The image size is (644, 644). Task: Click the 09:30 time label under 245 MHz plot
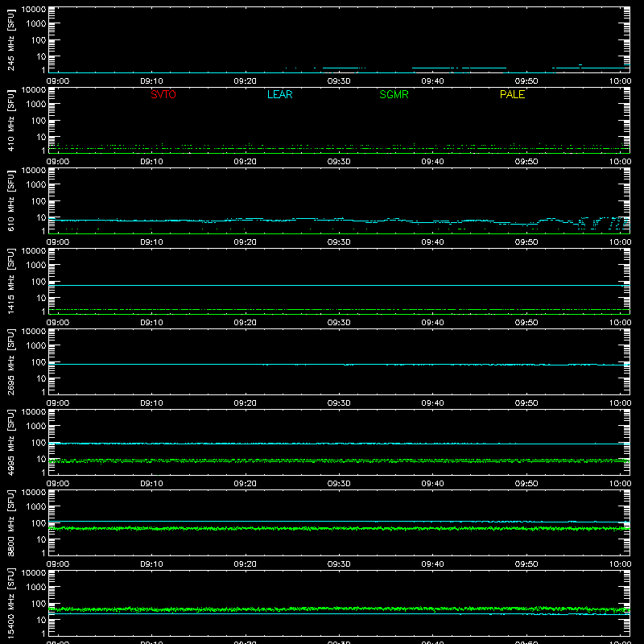point(339,81)
